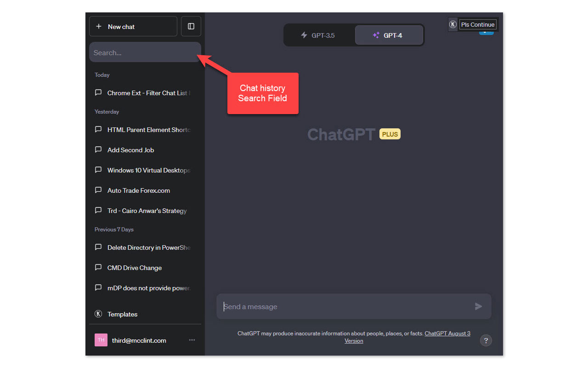This screenshot has width=588, height=368.
Task: Click the 'Yesterday' section label
Action: tap(107, 111)
